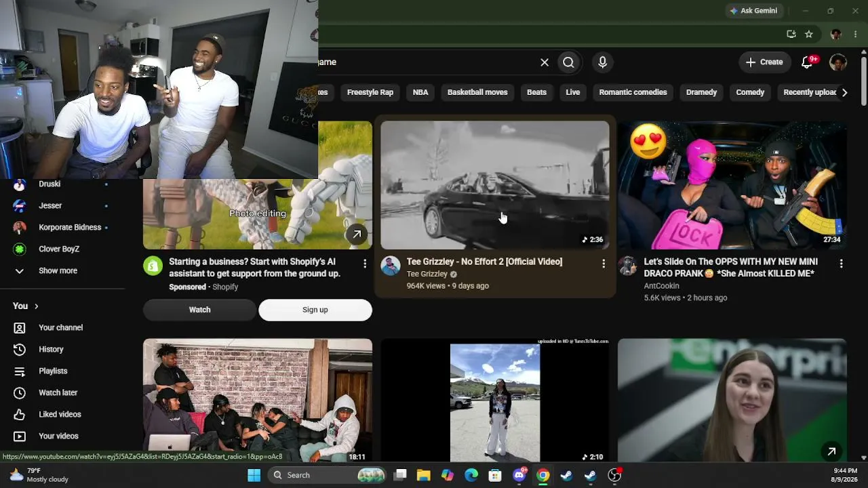This screenshot has width=868, height=488.
Task: Click the Ask Gemini button
Action: 754,11
